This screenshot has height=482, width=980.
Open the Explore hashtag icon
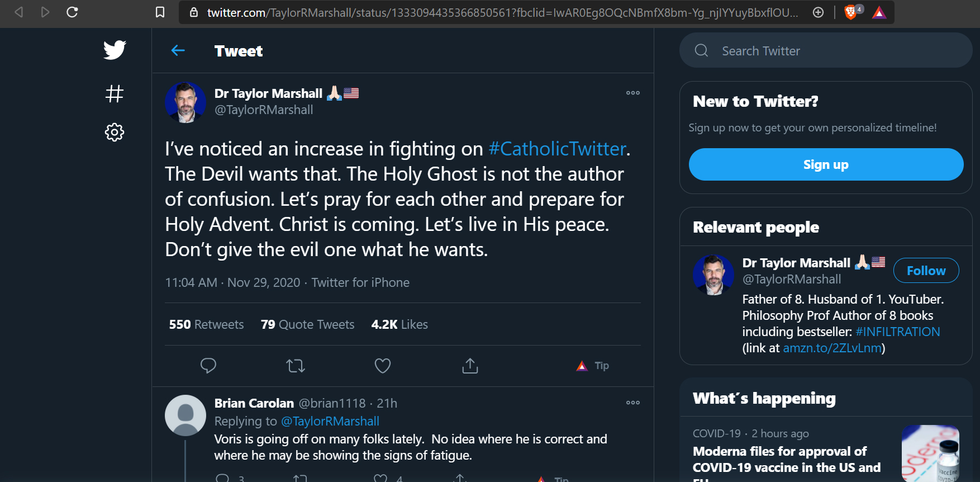115,93
